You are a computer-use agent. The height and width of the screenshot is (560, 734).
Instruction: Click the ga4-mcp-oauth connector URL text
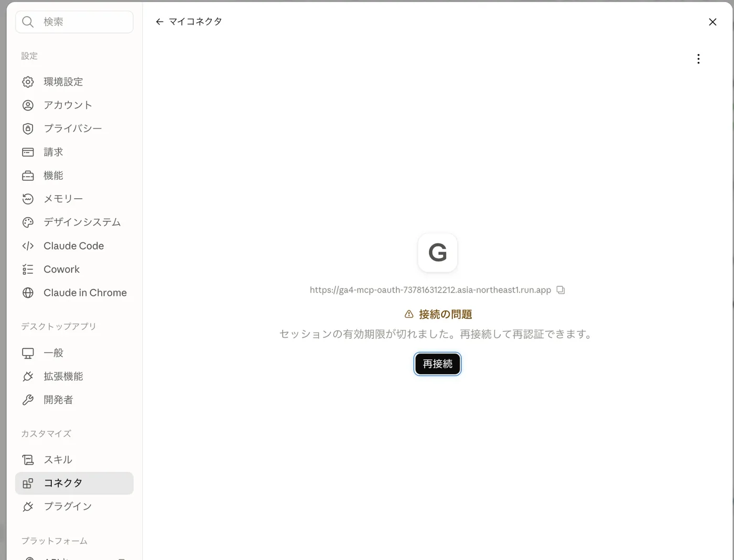coord(430,290)
